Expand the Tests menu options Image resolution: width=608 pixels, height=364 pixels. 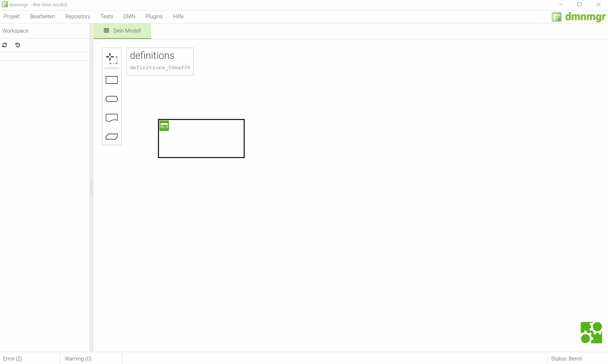coord(107,16)
